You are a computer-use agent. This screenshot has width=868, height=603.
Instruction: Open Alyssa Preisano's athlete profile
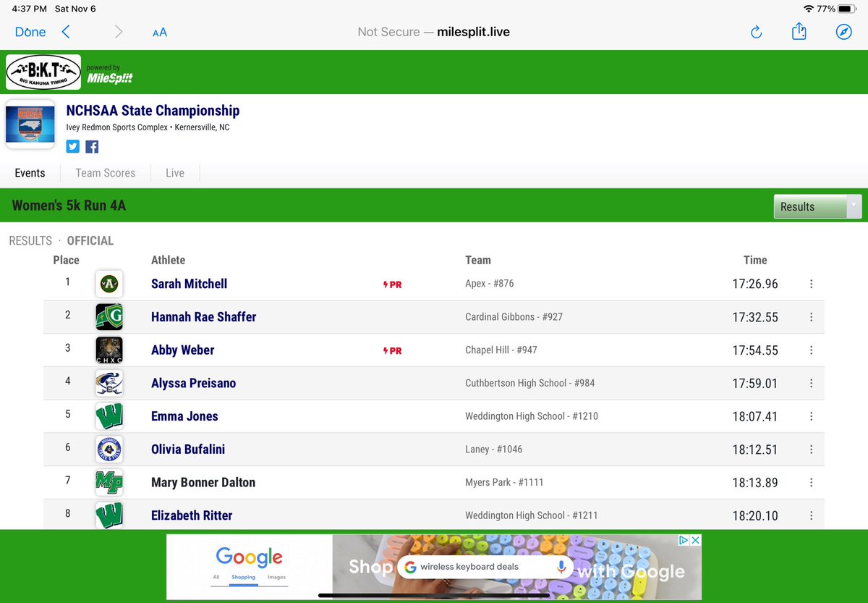click(x=193, y=383)
